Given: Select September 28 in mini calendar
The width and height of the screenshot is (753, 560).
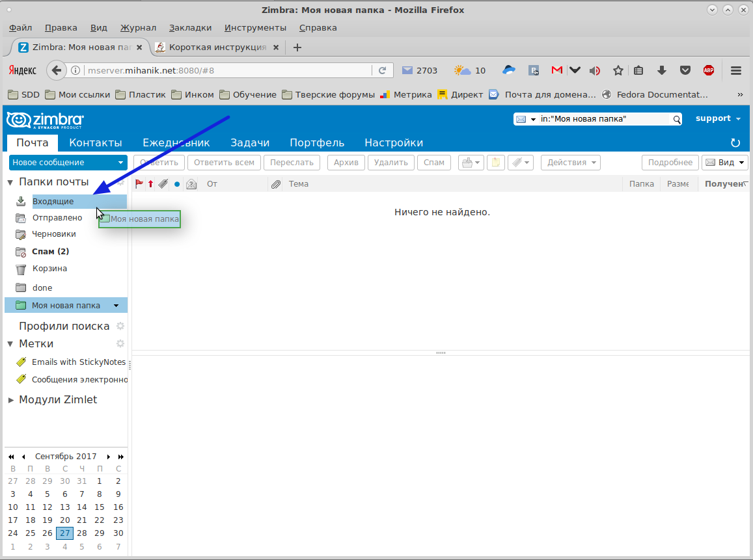Looking at the screenshot, I should click(82, 533).
